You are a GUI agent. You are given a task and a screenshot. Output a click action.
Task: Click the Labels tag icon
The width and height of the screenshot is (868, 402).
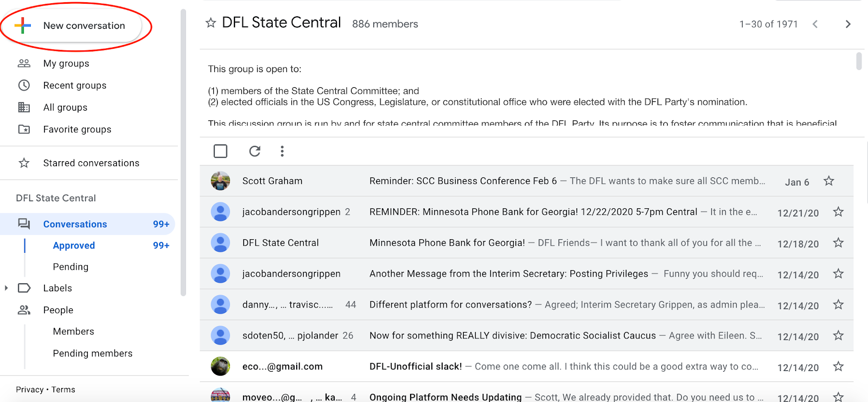coord(24,288)
